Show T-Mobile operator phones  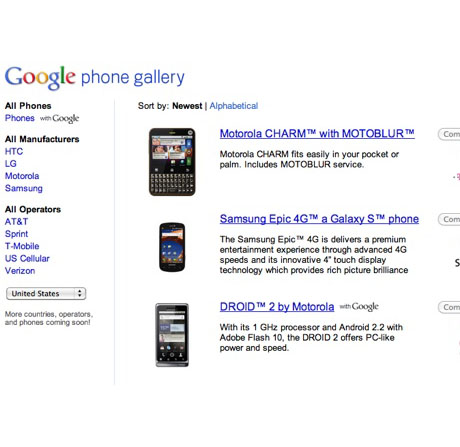point(22,246)
